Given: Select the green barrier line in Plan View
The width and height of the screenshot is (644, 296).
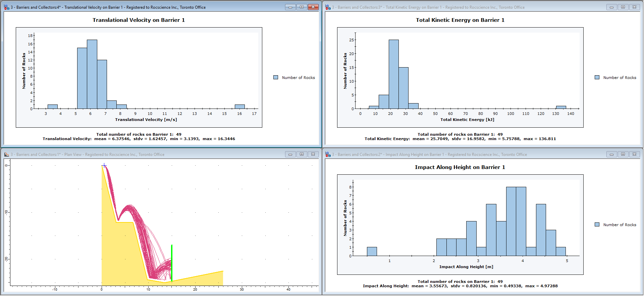Looking at the screenshot, I should coord(172,262).
